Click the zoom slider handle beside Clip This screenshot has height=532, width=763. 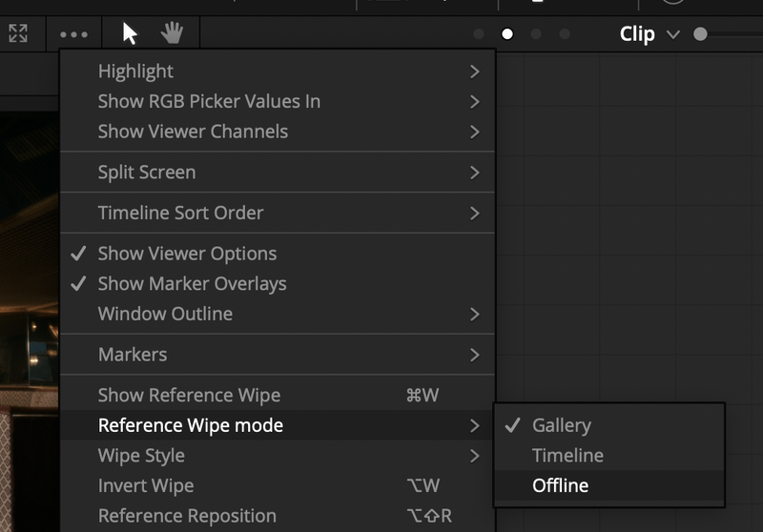click(700, 34)
